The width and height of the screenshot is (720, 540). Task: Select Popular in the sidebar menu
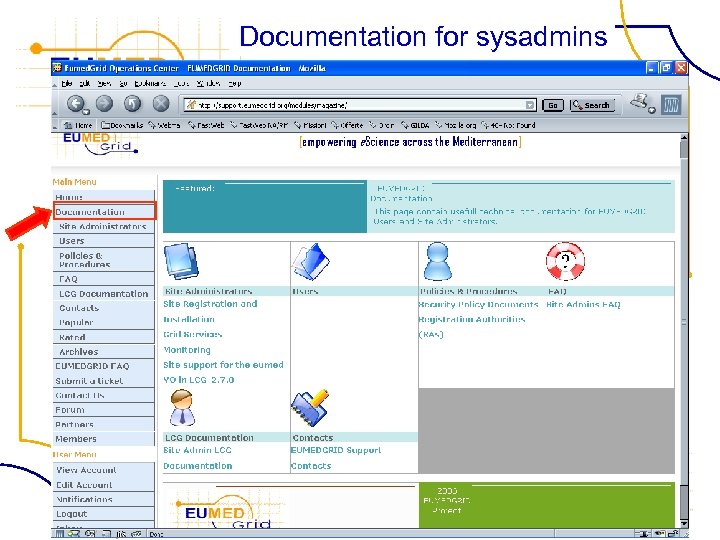(x=104, y=322)
